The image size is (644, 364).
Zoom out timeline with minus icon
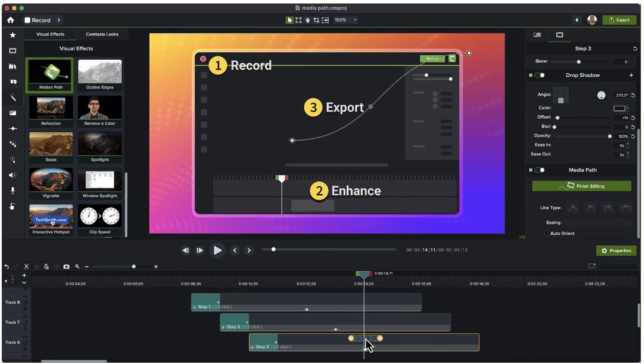pos(87,266)
